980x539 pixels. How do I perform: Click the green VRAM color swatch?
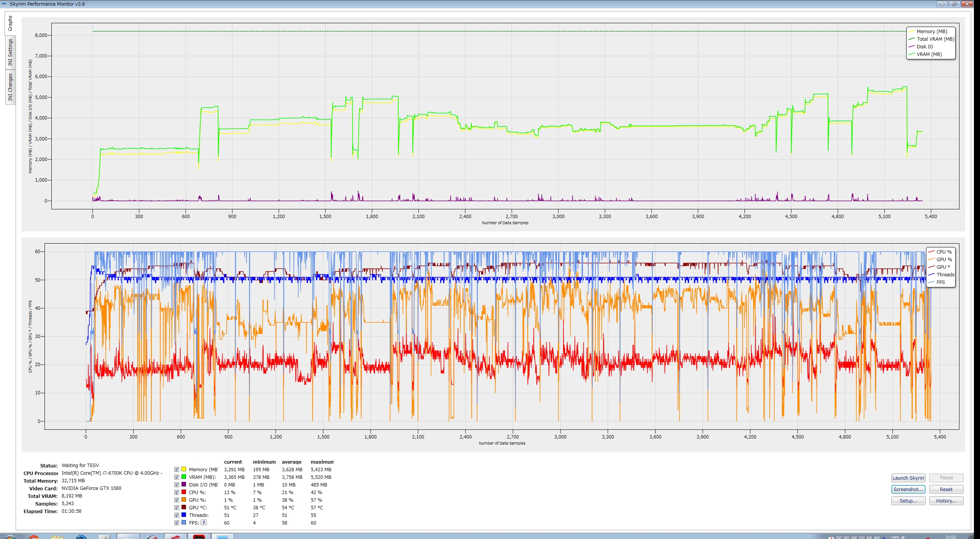(x=184, y=477)
